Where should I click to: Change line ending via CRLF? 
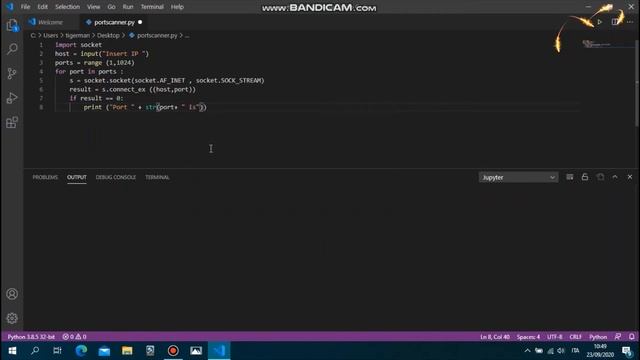[x=576, y=337]
